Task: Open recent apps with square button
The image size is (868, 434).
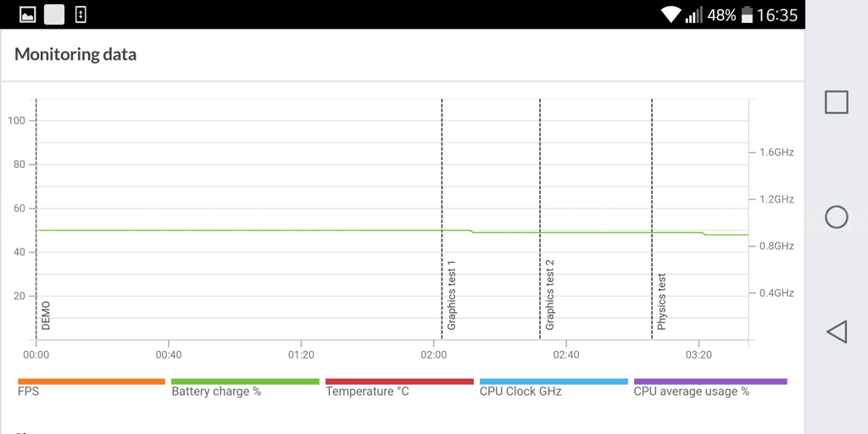Action: coord(836,103)
